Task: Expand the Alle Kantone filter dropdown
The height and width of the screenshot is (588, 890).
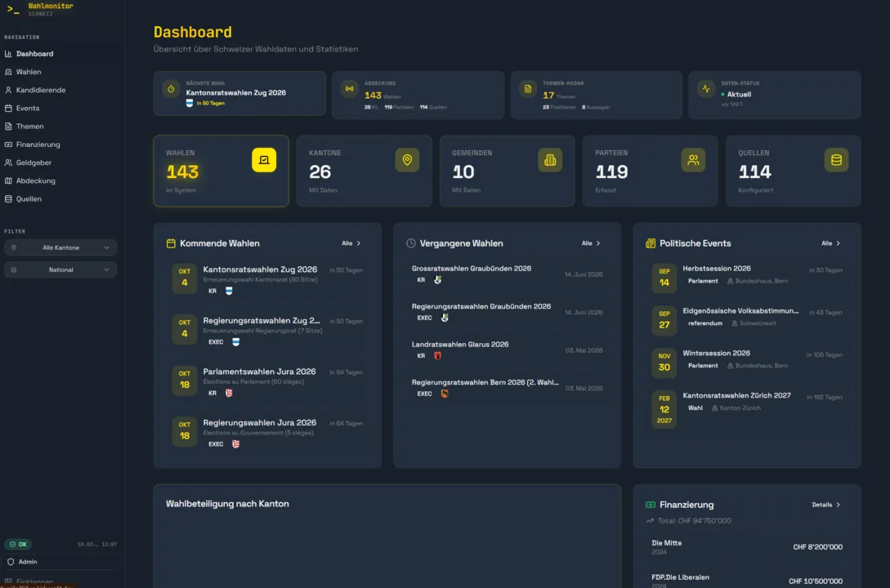Action: click(60, 247)
